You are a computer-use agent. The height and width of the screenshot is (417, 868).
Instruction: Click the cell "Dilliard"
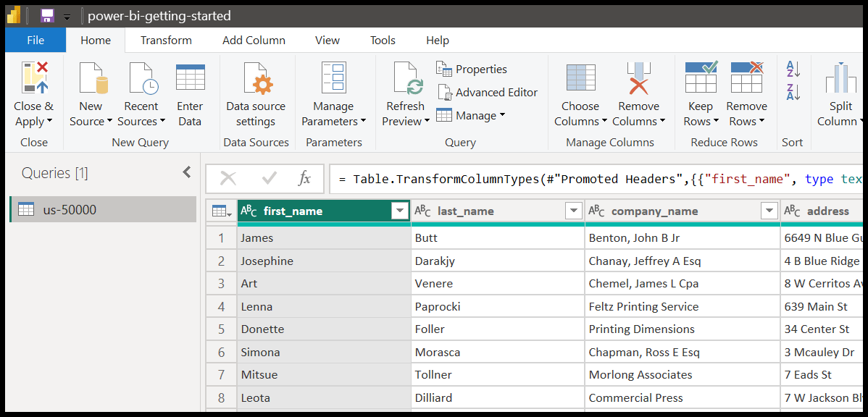pyautogui.click(x=498, y=397)
